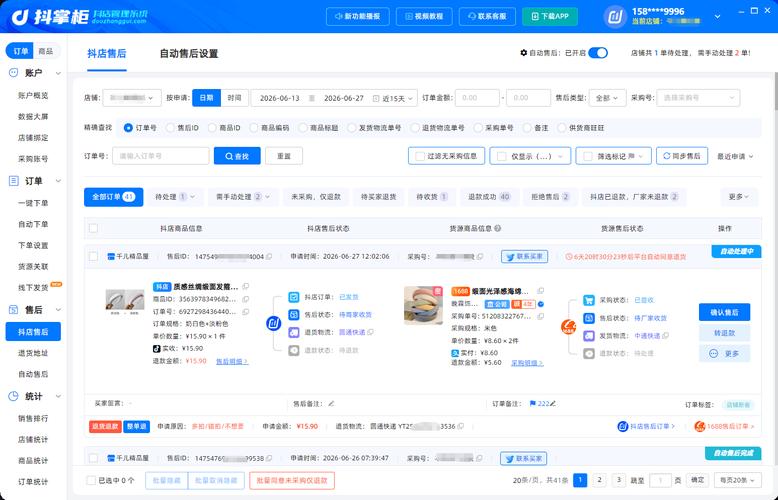Copy the 抖店 product title
This screenshot has height=500, width=778.
pos(246,286)
